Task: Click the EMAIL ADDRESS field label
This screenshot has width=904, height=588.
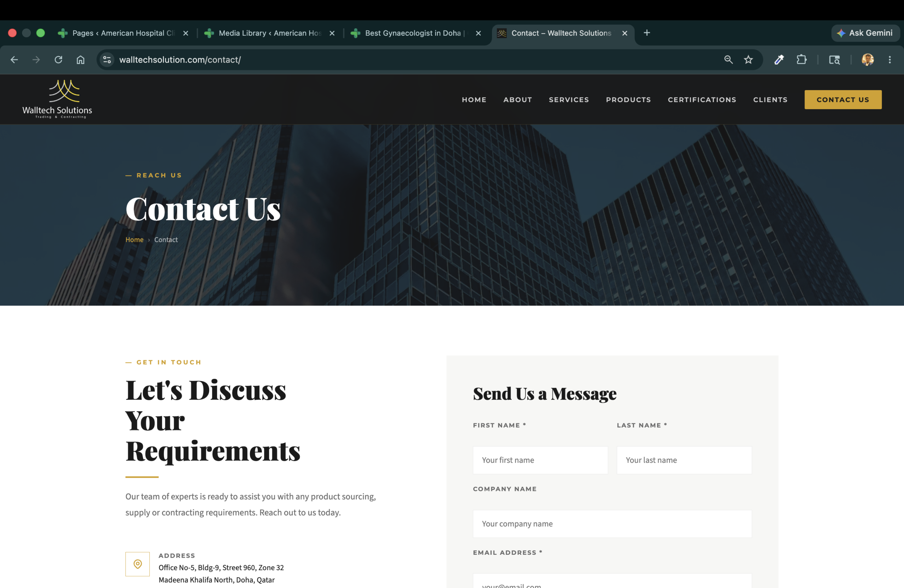Action: click(x=507, y=552)
